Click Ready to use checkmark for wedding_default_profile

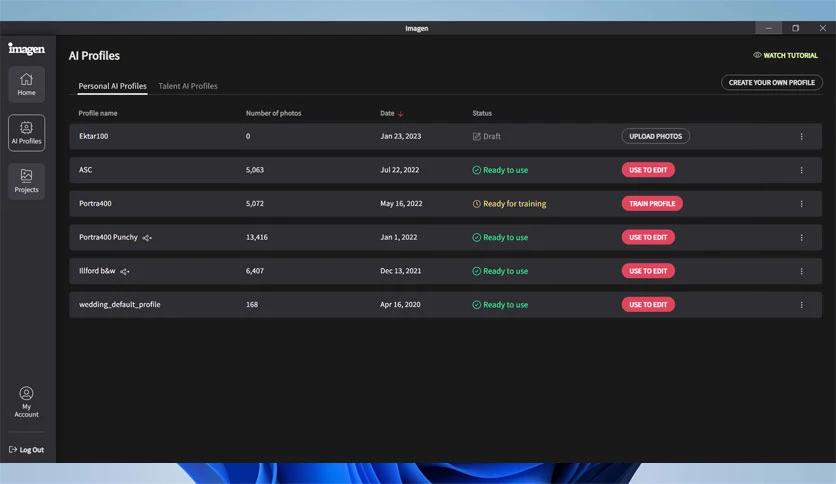[477, 304]
